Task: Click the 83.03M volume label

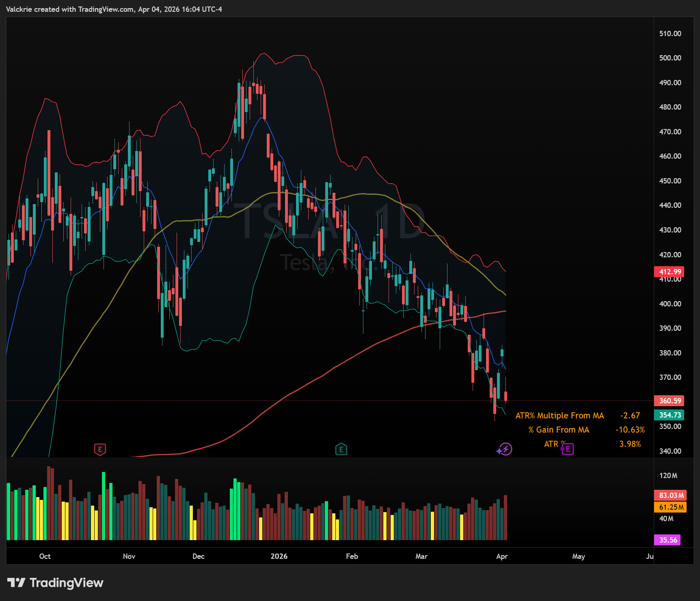Action: [670, 495]
